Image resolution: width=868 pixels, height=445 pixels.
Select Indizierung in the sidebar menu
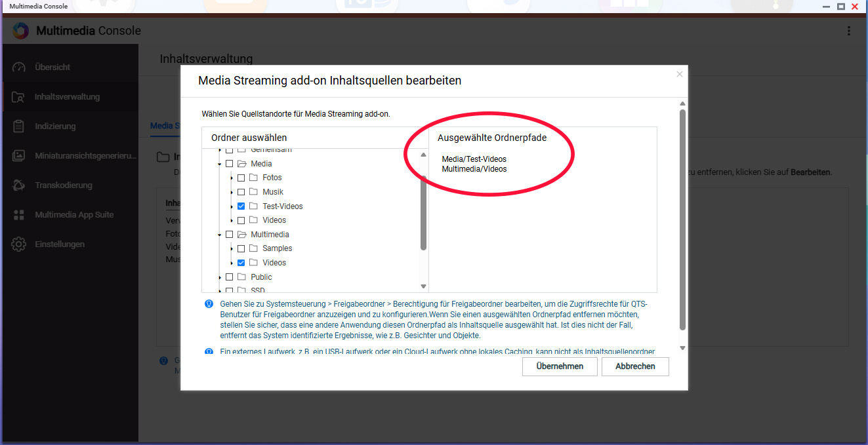coord(55,126)
